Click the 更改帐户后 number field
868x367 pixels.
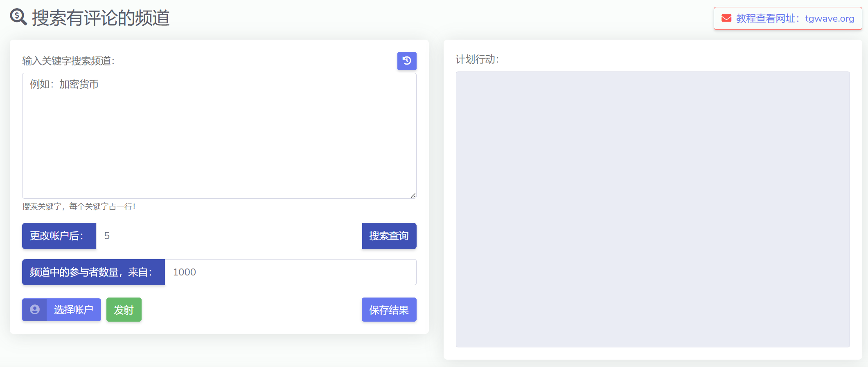[229, 236]
